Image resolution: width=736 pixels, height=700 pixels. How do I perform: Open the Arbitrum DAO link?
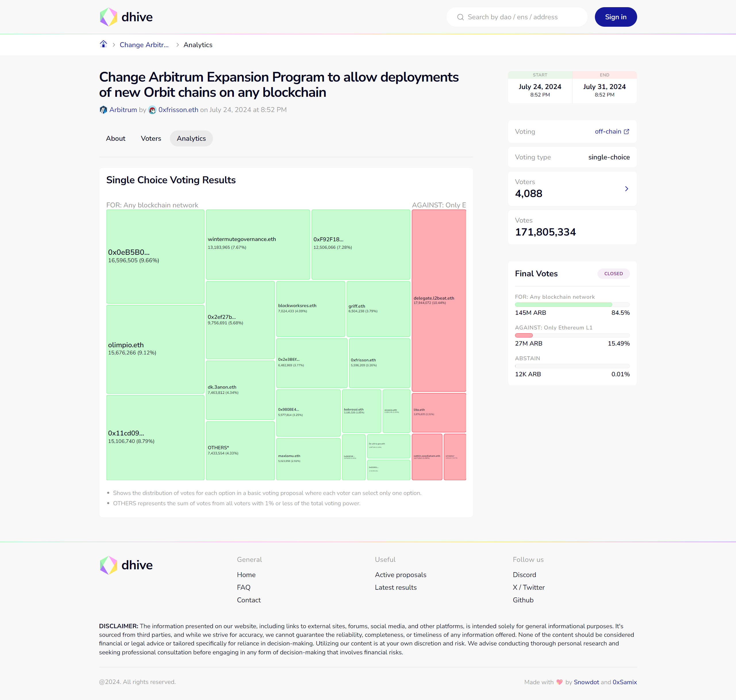pos(123,110)
